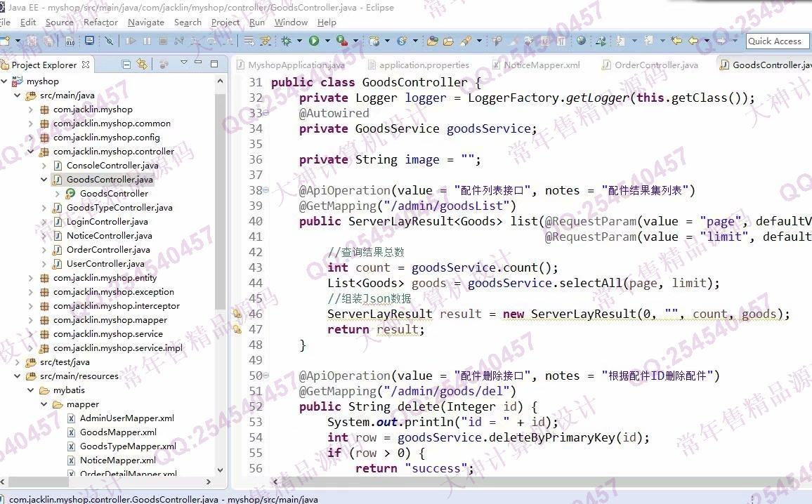Open the Refactor menu

pyautogui.click(x=100, y=22)
